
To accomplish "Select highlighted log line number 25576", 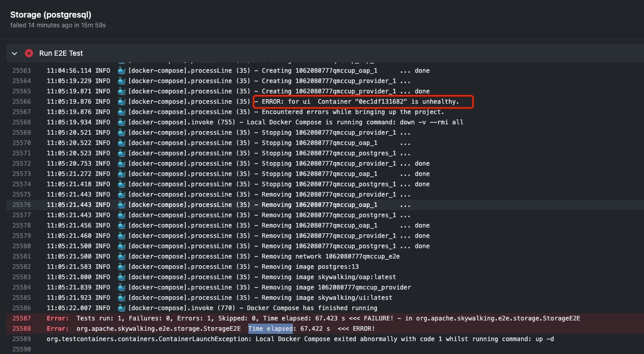I will (22, 205).
